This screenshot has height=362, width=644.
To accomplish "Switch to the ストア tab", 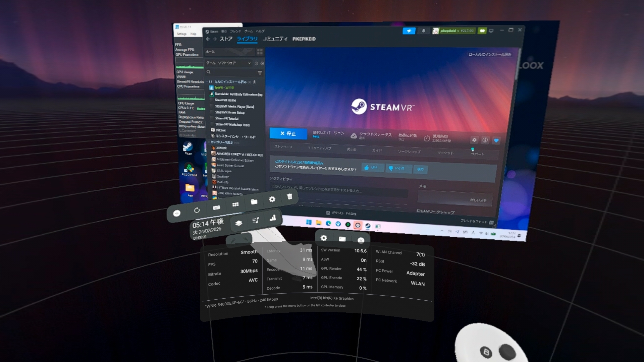I will tap(226, 39).
